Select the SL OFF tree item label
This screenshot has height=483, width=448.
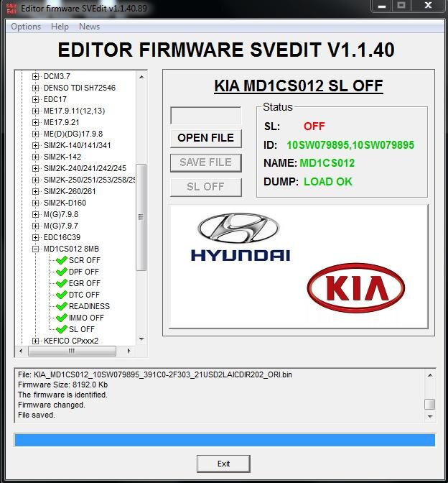click(x=82, y=329)
